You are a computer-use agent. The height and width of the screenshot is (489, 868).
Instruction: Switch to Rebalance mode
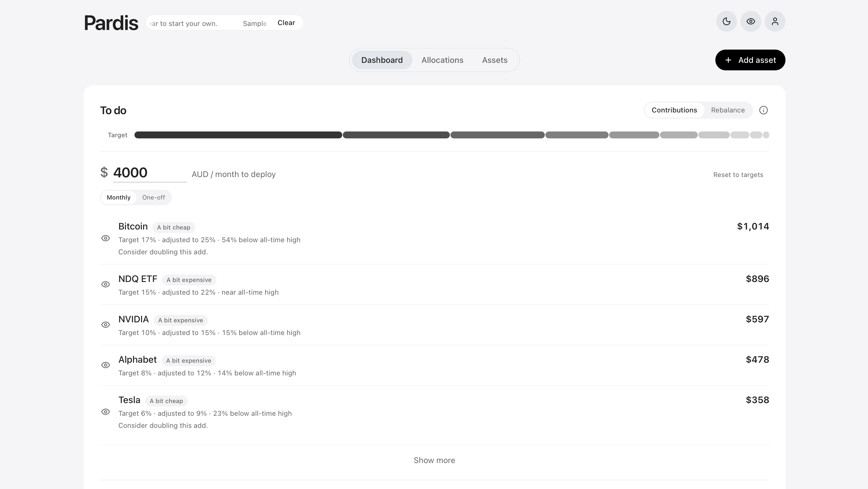click(727, 110)
